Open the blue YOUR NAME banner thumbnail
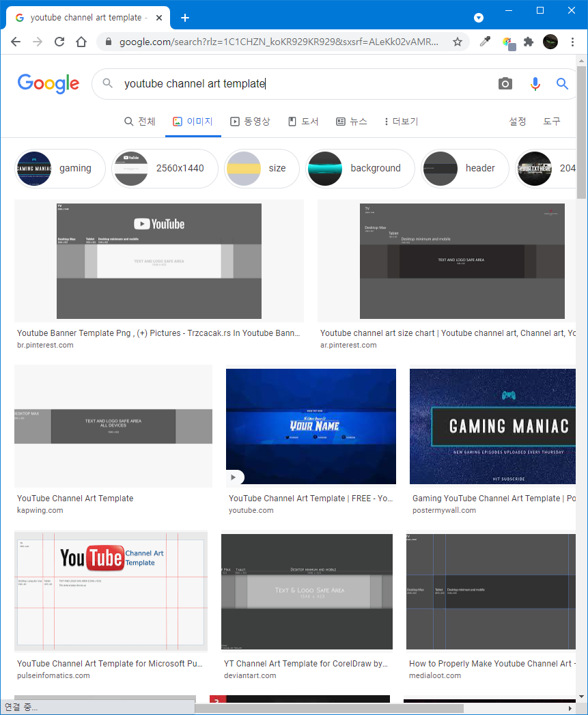The image size is (588, 715). click(311, 426)
